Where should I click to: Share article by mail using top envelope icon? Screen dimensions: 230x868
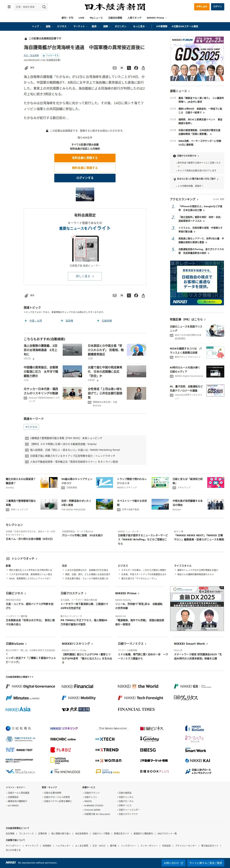coord(114,68)
